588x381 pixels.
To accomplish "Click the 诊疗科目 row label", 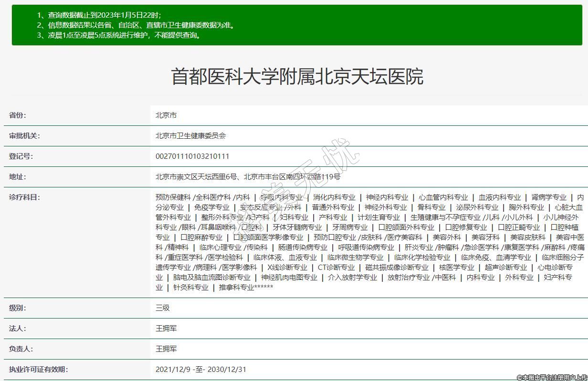I will pyautogui.click(x=24, y=197).
